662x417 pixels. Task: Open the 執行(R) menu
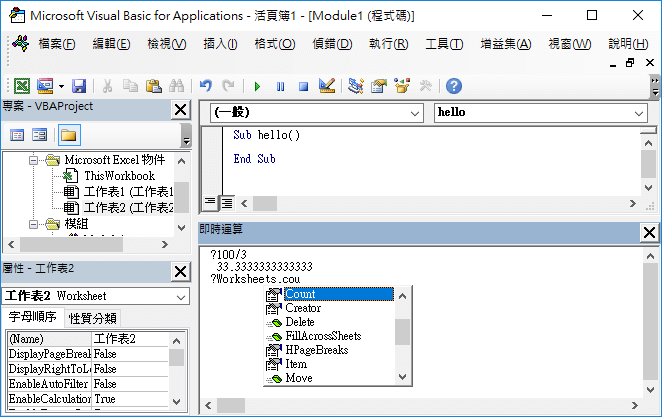pyautogui.click(x=389, y=44)
